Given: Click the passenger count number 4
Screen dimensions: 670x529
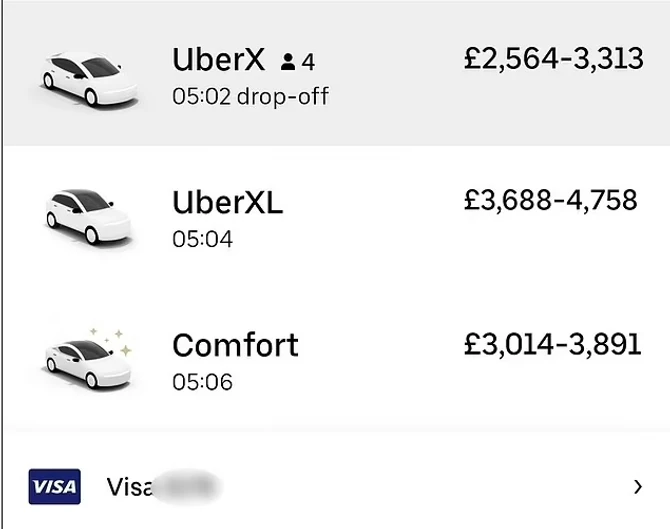Looking at the screenshot, I should [x=308, y=62].
